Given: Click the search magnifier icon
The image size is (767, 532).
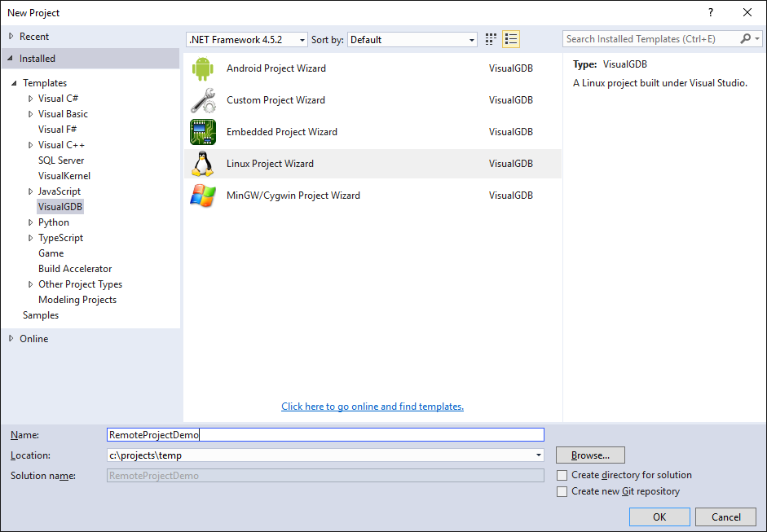Looking at the screenshot, I should [x=746, y=38].
